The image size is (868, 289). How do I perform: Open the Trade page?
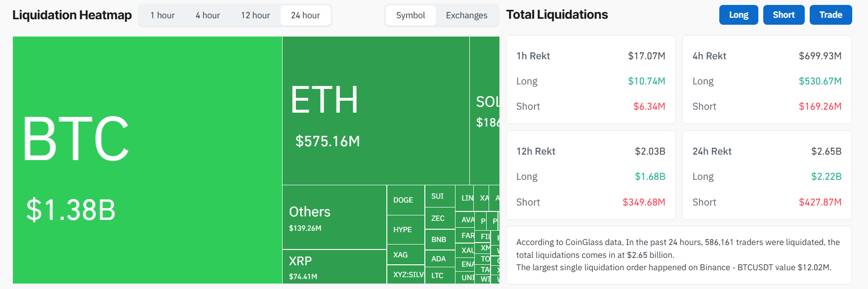(830, 15)
